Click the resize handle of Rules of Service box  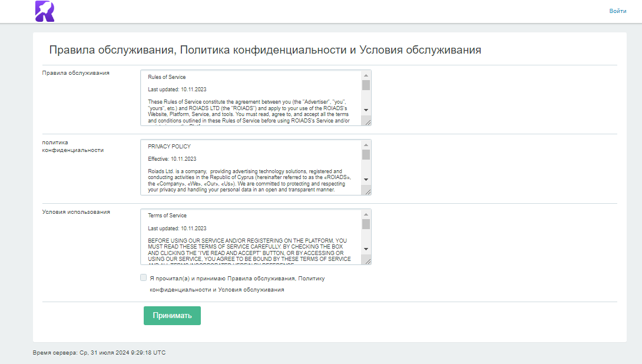pos(368,122)
